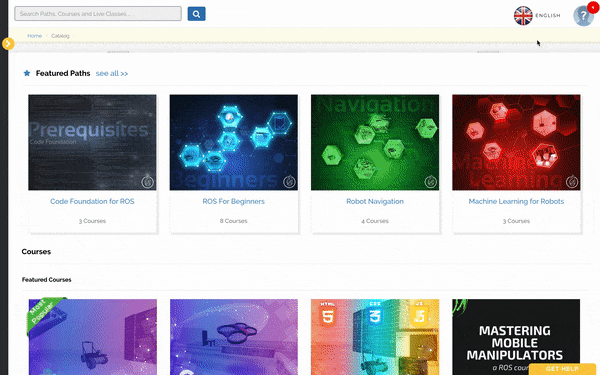Click the Featured Paths star icon
Viewport: 600px width, 375px height.
pos(27,73)
